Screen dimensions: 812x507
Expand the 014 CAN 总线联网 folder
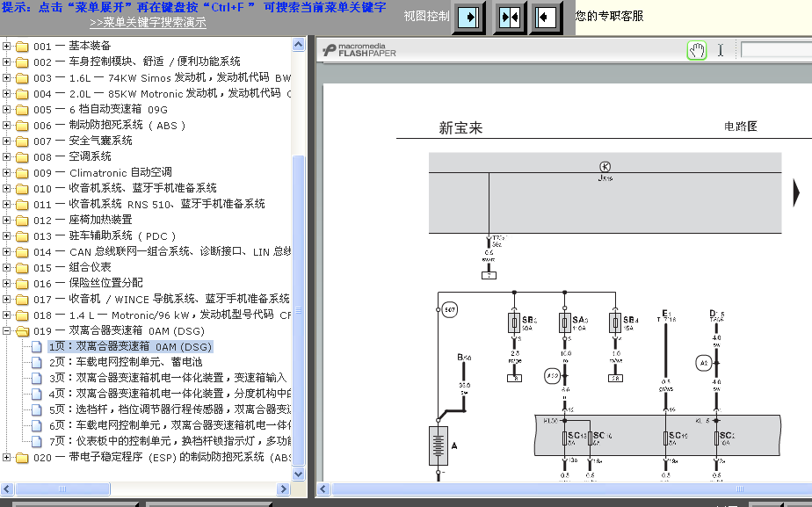click(x=7, y=251)
